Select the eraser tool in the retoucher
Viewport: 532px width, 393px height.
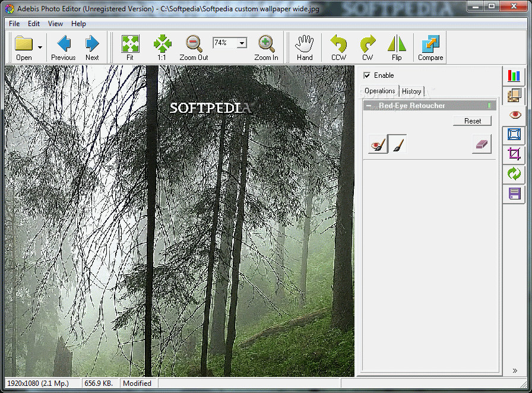(482, 144)
